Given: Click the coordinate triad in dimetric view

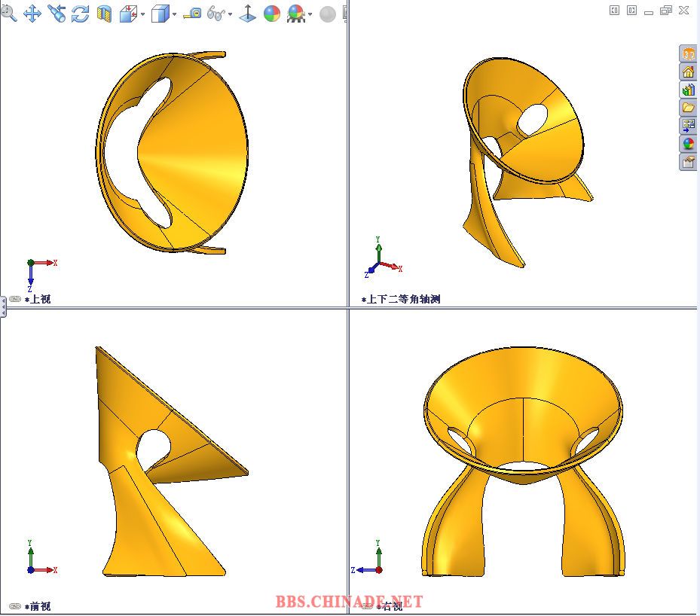Looking at the screenshot, I should (x=383, y=258).
